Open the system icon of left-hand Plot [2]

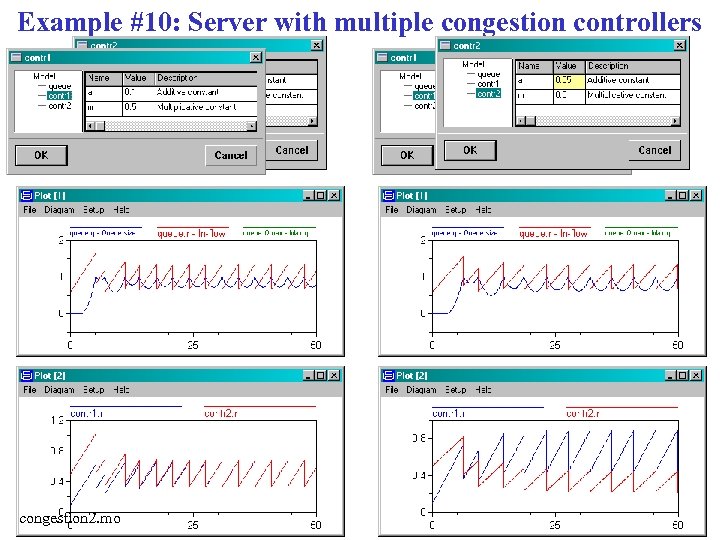(x=26, y=376)
